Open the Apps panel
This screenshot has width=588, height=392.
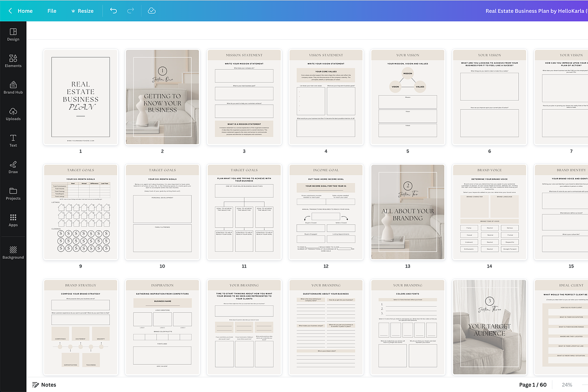pyautogui.click(x=13, y=220)
